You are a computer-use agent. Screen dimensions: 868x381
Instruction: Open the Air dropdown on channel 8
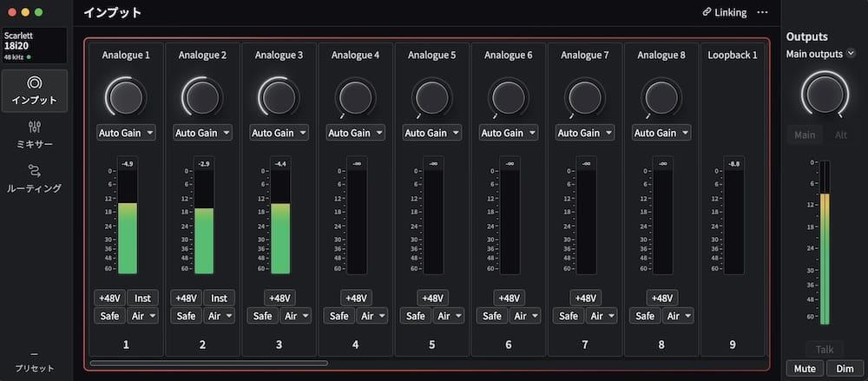(x=678, y=316)
